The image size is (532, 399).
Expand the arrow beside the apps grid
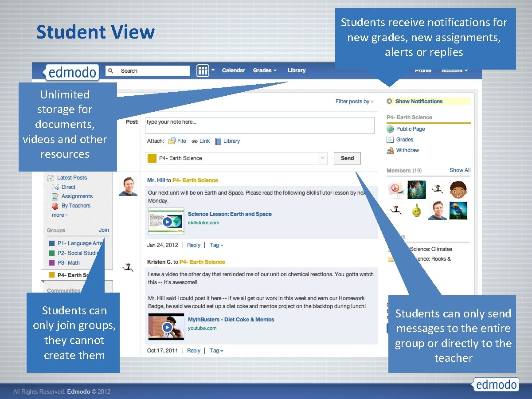click(213, 70)
